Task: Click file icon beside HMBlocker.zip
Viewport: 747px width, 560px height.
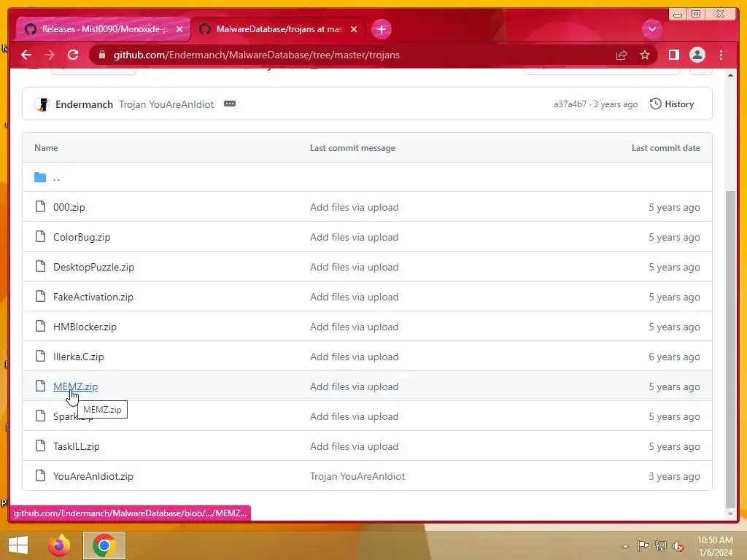Action: pyautogui.click(x=41, y=326)
